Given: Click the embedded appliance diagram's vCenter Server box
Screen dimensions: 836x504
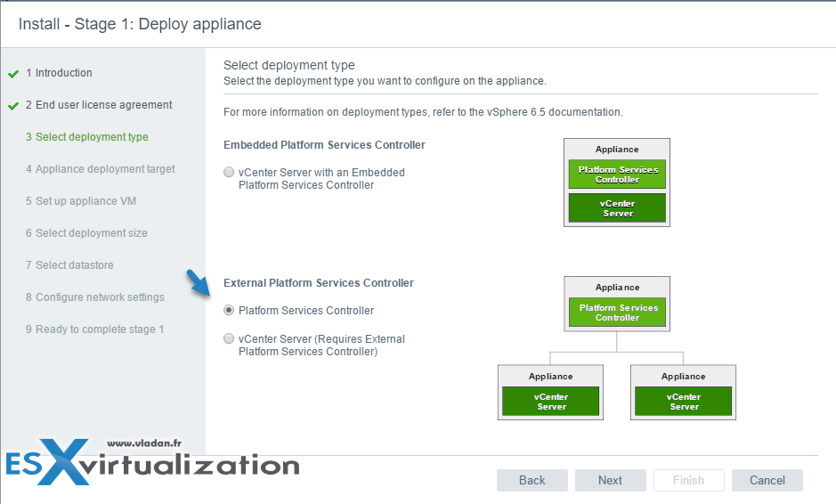Looking at the screenshot, I should click(617, 208).
